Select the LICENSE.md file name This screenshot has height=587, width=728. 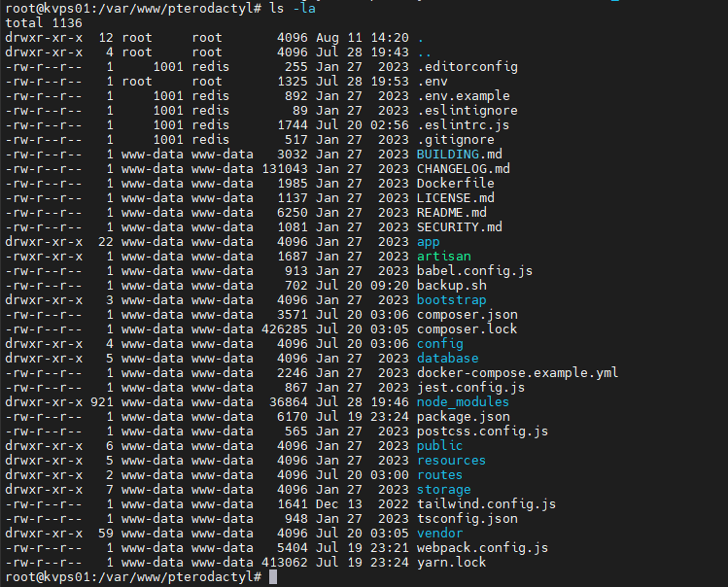[x=456, y=198]
